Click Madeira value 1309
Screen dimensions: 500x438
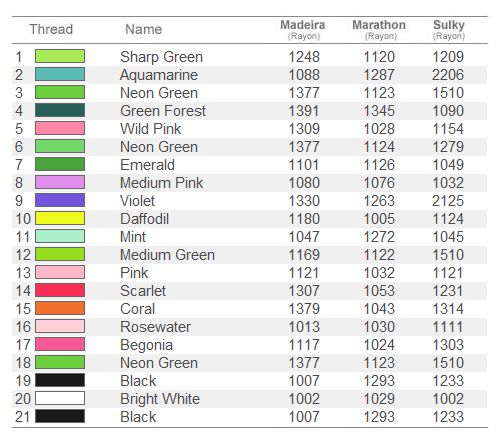click(304, 129)
